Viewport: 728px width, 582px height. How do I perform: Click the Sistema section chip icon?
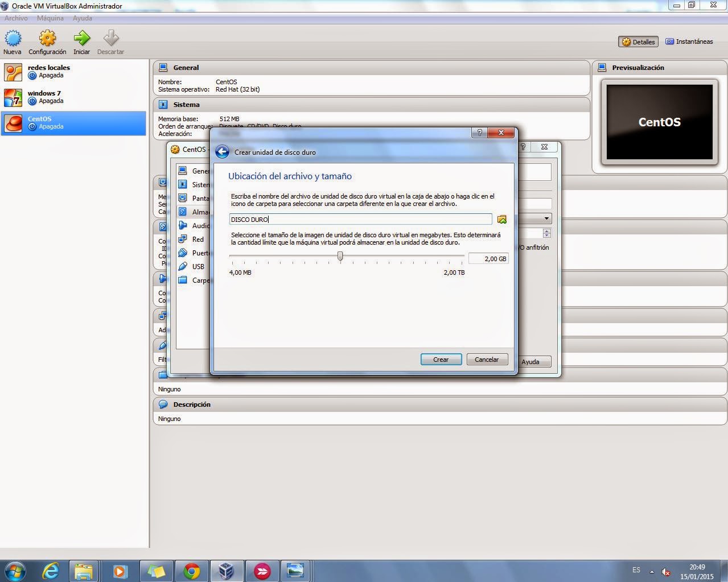[163, 105]
